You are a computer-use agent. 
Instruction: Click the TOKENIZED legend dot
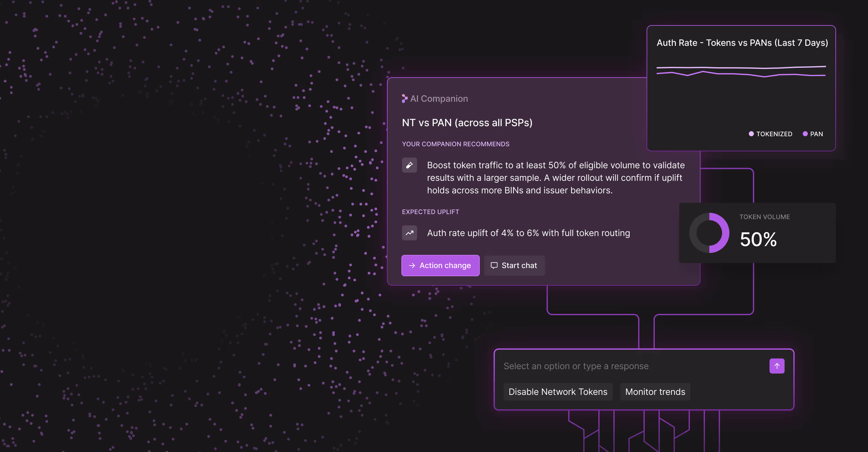[751, 134]
